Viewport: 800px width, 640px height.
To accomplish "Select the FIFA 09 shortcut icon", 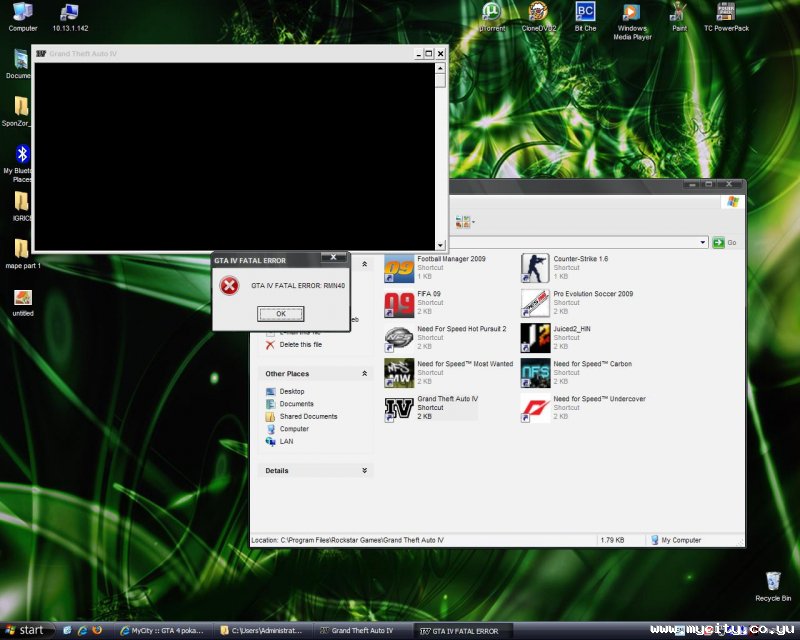I will (x=400, y=303).
